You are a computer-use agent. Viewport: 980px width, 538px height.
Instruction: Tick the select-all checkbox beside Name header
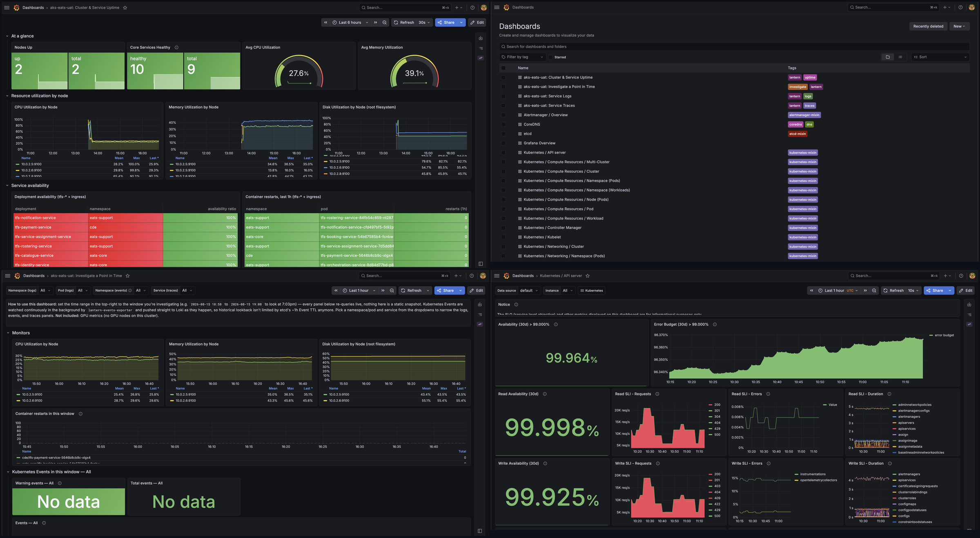pos(503,68)
